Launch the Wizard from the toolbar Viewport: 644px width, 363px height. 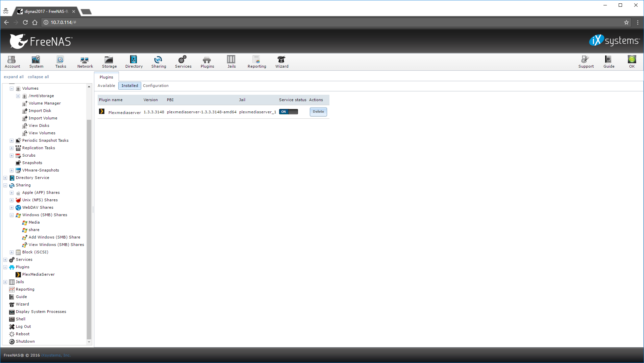tap(281, 62)
